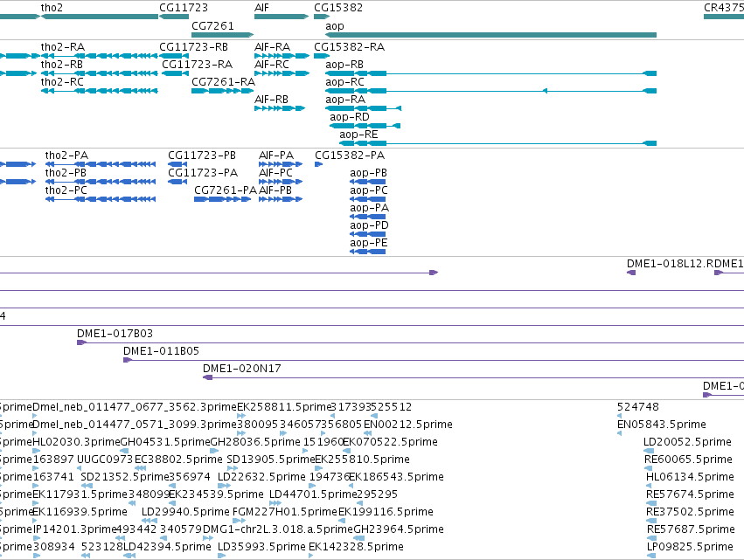The height and width of the screenshot is (560, 744).
Task: Select EST EK142328.5prime
Action: pos(357,547)
